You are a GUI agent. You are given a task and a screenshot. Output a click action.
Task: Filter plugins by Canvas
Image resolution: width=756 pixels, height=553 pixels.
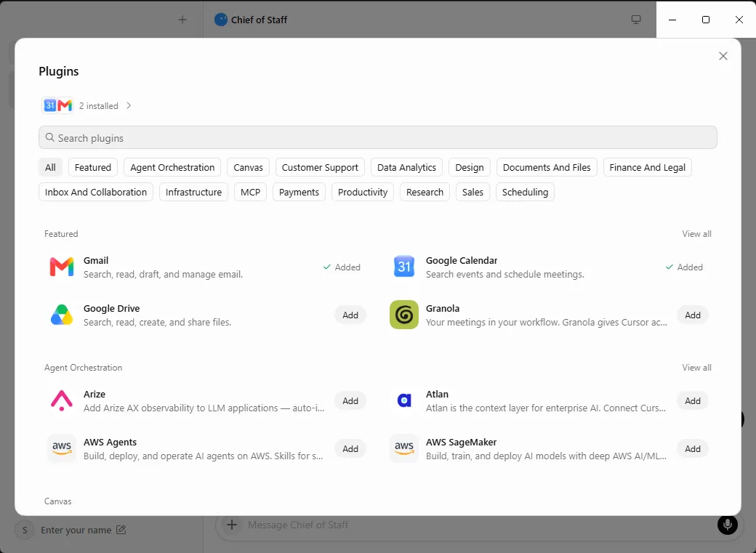(x=249, y=167)
